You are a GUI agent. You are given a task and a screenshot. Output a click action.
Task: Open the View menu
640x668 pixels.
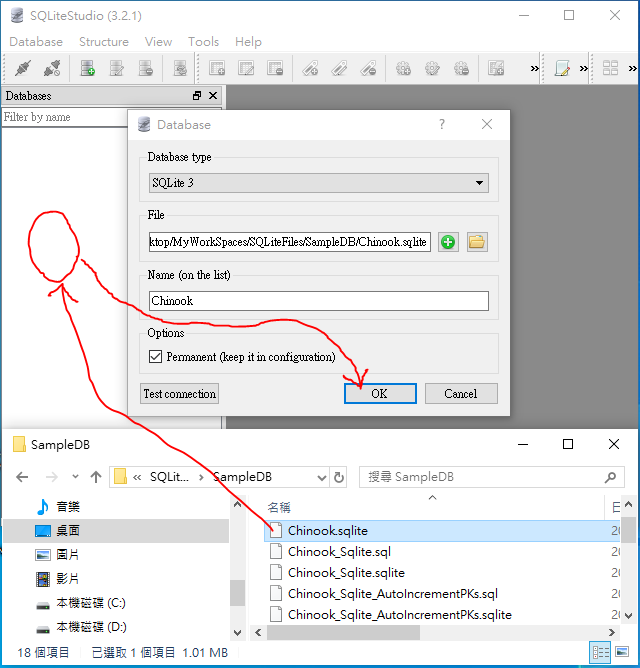click(159, 42)
